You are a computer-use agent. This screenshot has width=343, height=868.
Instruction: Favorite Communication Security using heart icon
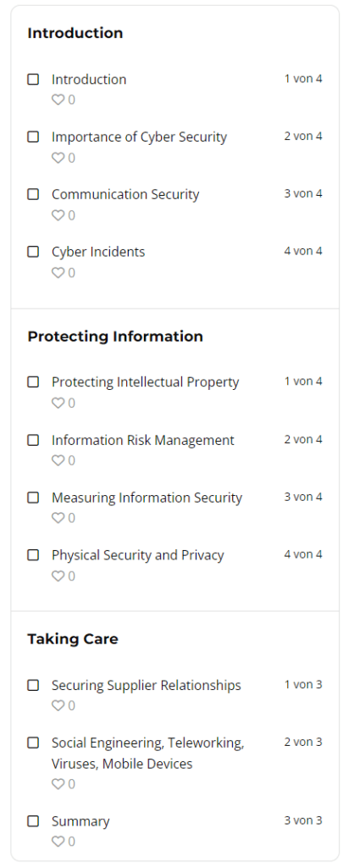pyautogui.click(x=58, y=215)
